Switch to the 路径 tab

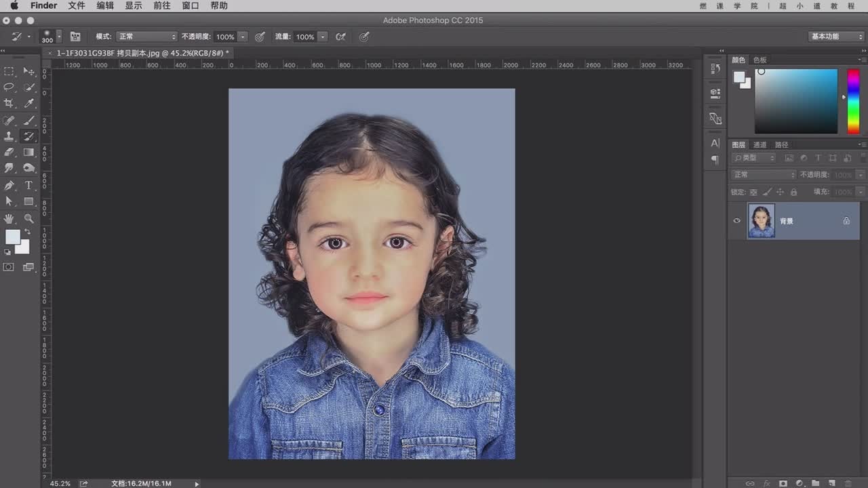coord(782,144)
